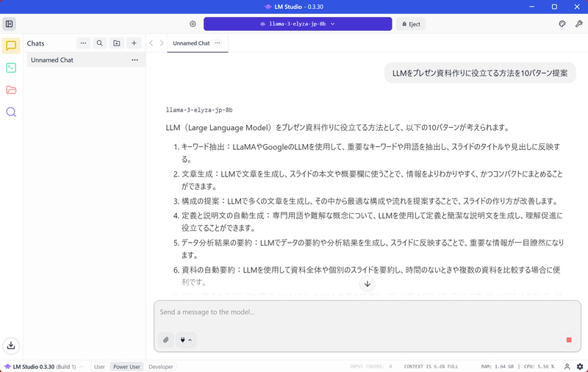Create a new chat folder
The width and height of the screenshot is (588, 372).
pyautogui.click(x=117, y=43)
